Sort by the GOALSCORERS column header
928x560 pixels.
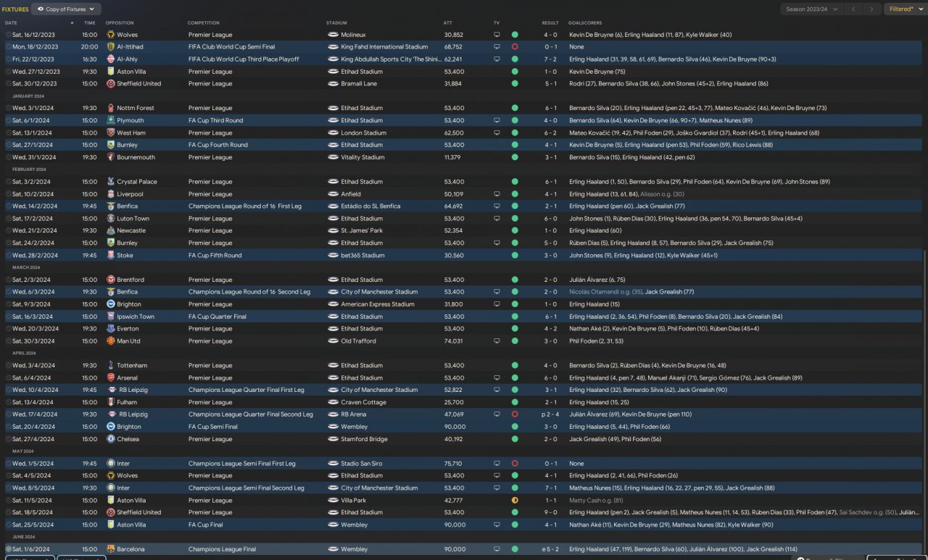pos(586,23)
